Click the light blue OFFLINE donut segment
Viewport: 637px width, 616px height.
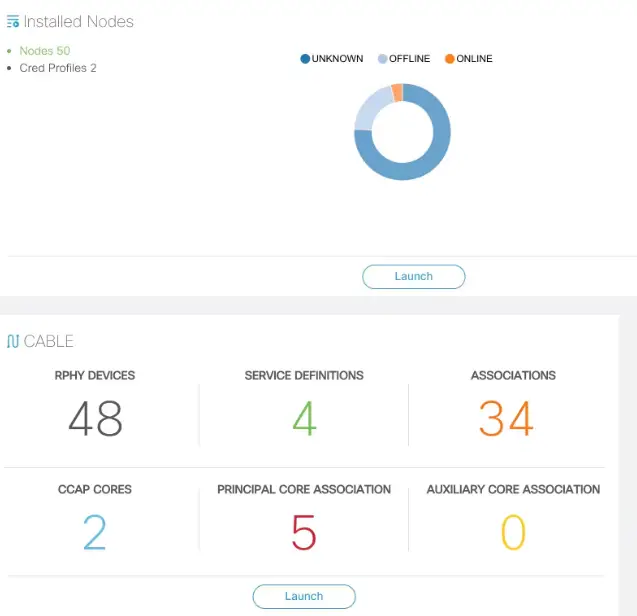pyautogui.click(x=369, y=109)
